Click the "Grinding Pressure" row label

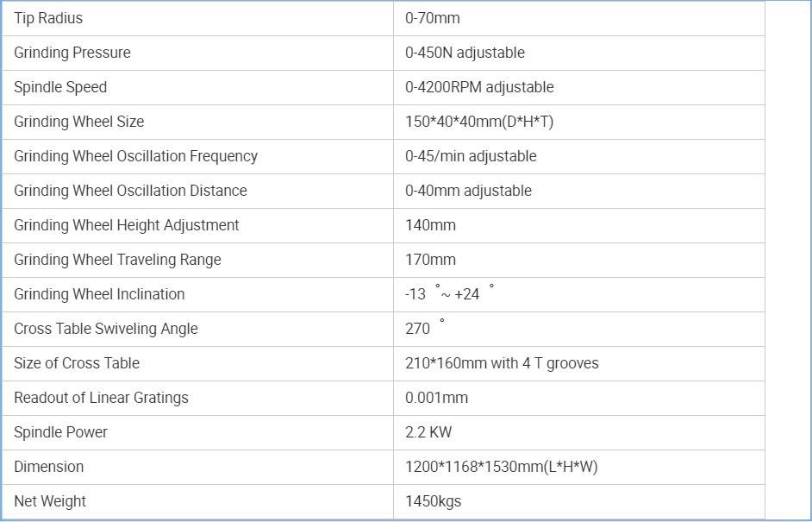point(72,53)
